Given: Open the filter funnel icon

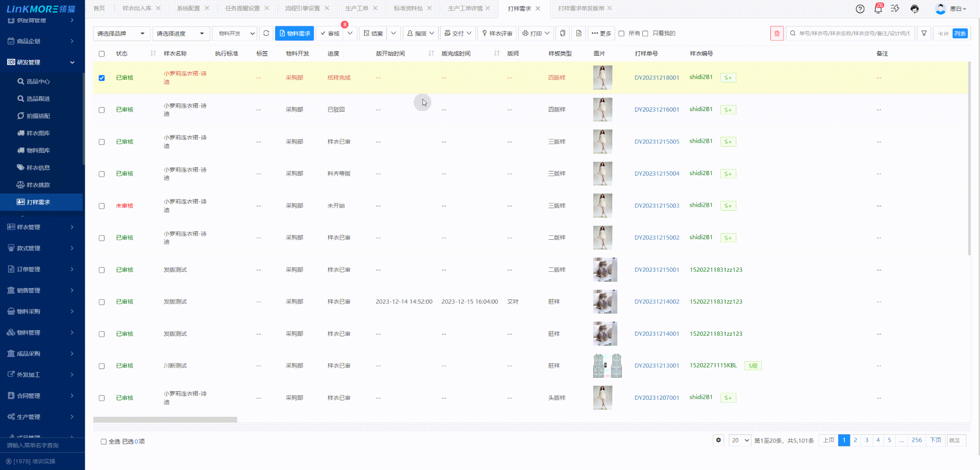Looking at the screenshot, I should 924,33.
